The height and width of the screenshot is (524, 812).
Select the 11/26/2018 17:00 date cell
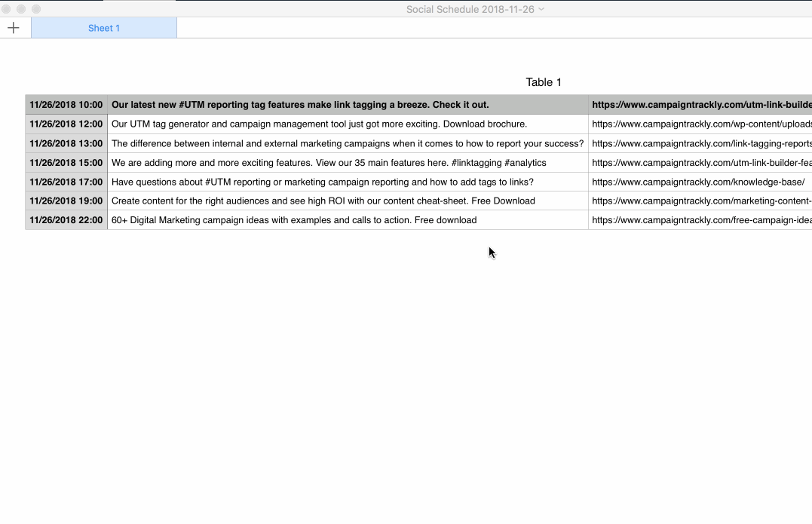(x=66, y=182)
